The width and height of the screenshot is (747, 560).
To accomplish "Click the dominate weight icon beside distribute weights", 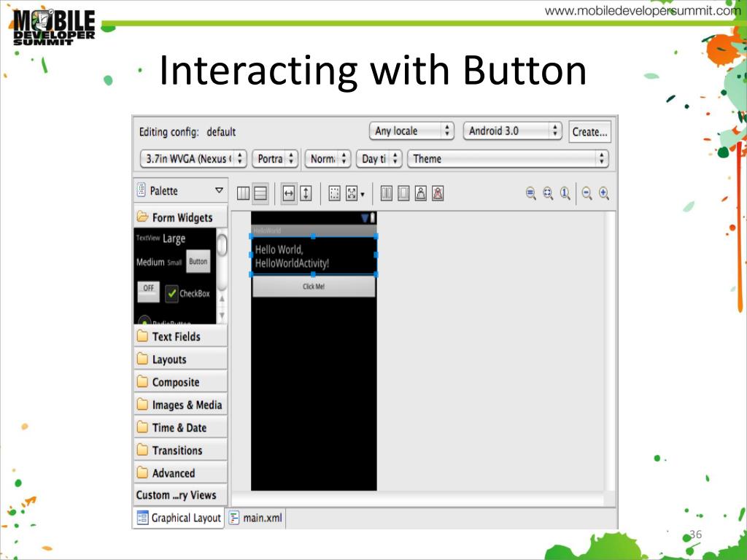I will tap(403, 193).
